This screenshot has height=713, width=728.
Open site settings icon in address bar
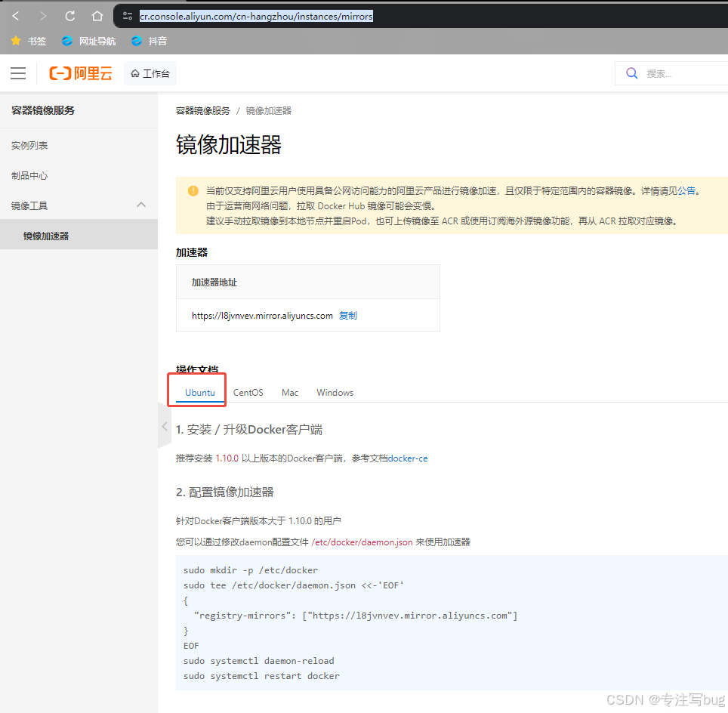[128, 17]
